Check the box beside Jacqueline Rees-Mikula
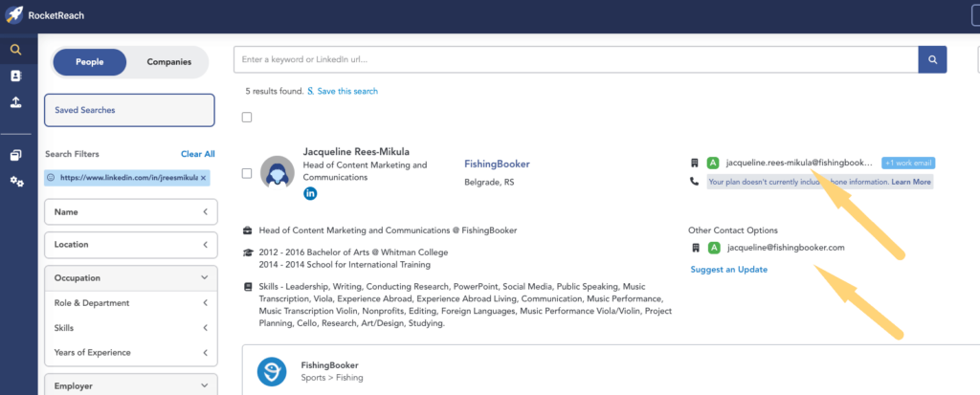 click(x=247, y=173)
